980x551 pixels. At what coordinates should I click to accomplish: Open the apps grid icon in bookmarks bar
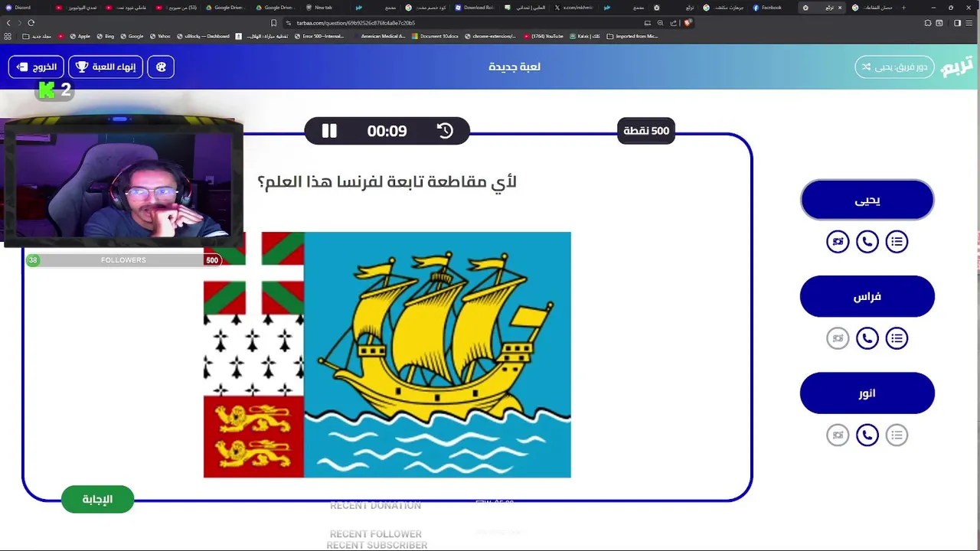point(8,36)
